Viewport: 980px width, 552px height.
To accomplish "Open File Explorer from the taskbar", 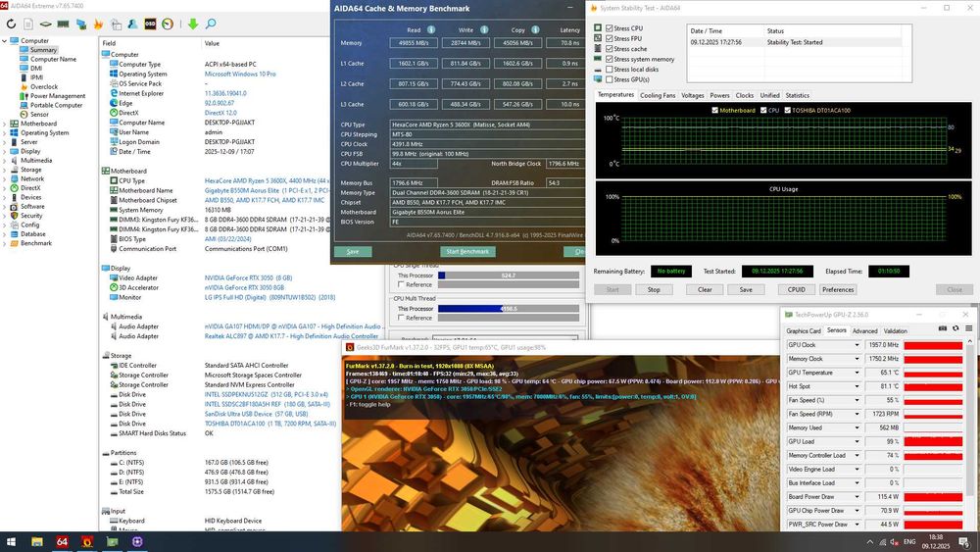I will click(x=37, y=541).
